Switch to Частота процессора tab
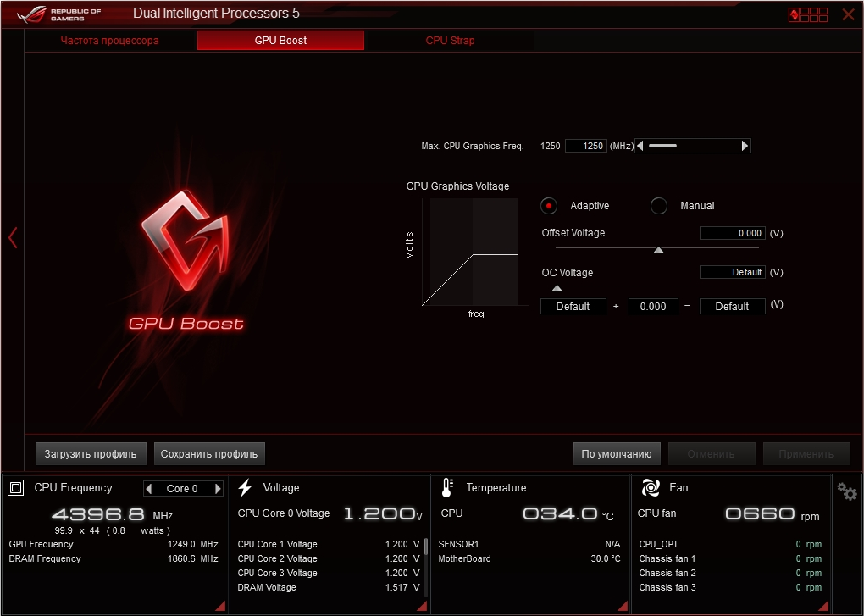 pyautogui.click(x=109, y=40)
